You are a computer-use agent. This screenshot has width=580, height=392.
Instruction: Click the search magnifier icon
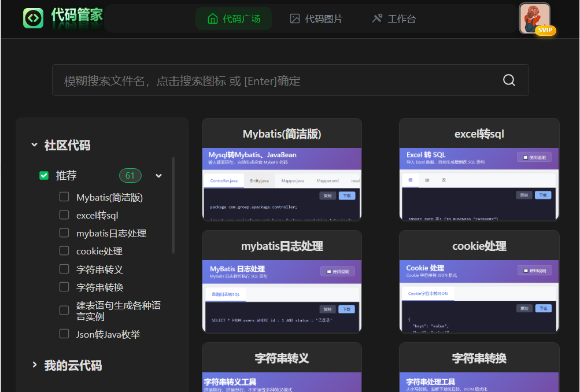coord(509,80)
